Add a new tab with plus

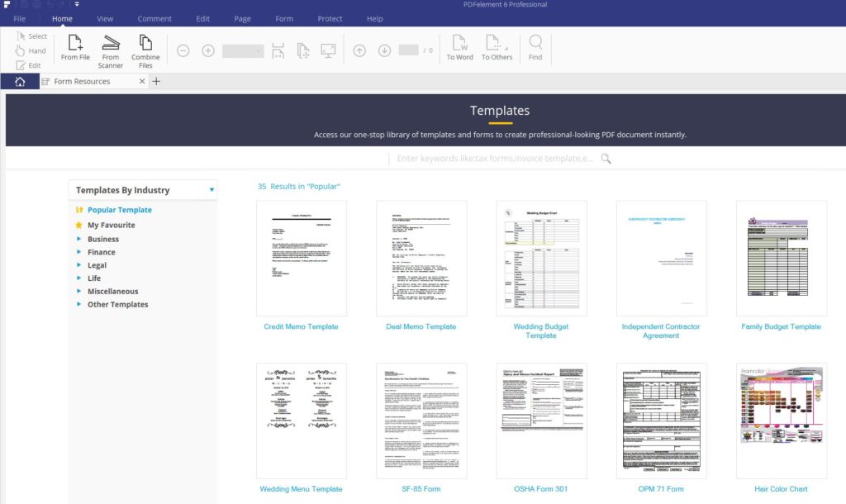pos(156,82)
